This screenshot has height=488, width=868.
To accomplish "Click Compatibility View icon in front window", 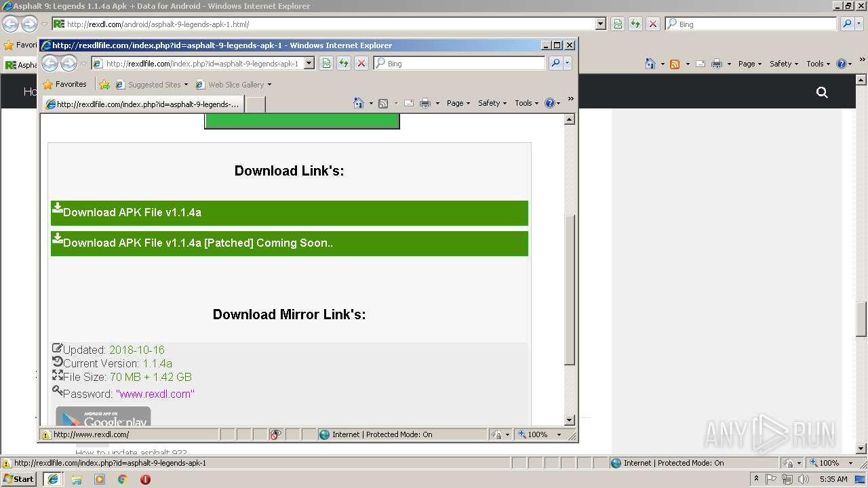I will [326, 63].
